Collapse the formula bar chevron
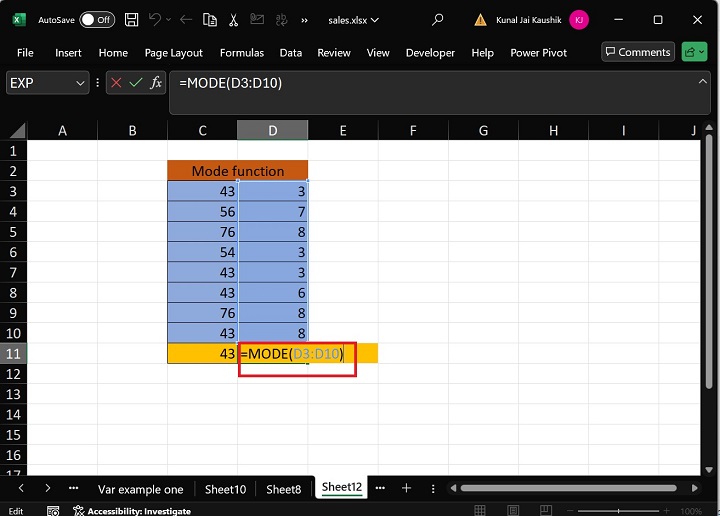 pyautogui.click(x=703, y=82)
